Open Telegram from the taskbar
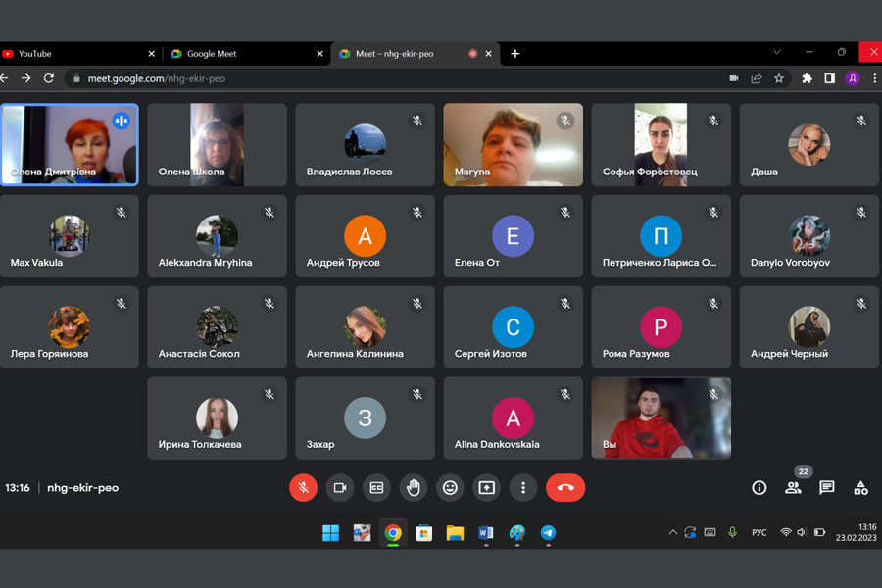 pyautogui.click(x=548, y=532)
